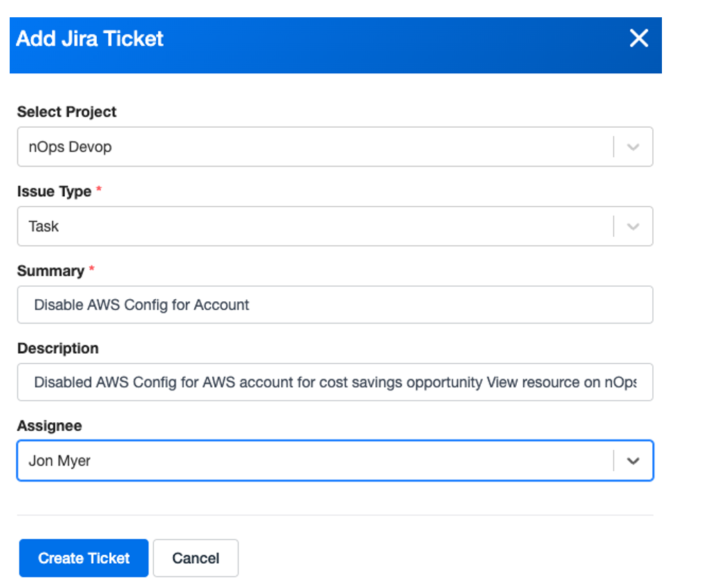Click the divider line above Create Ticket

click(335, 515)
